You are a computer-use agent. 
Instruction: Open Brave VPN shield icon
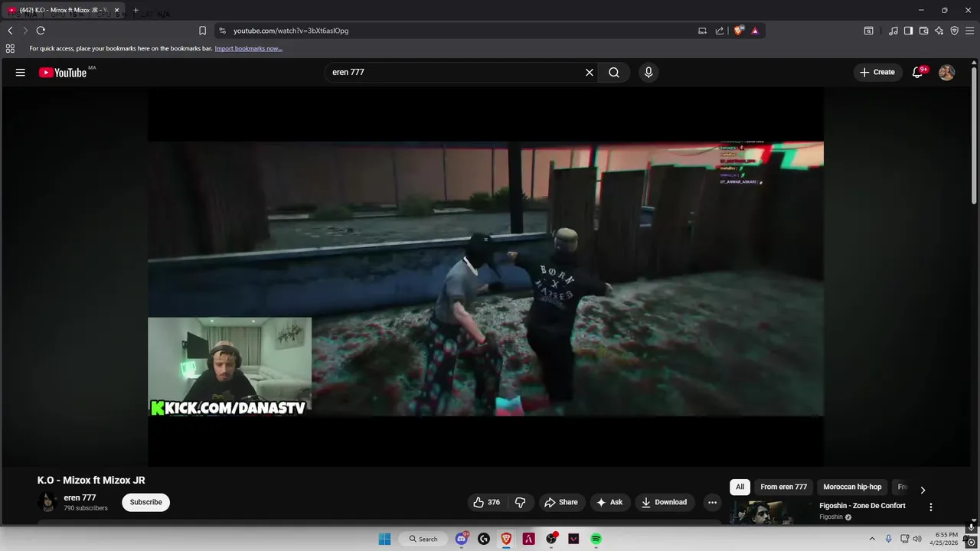coord(954,31)
